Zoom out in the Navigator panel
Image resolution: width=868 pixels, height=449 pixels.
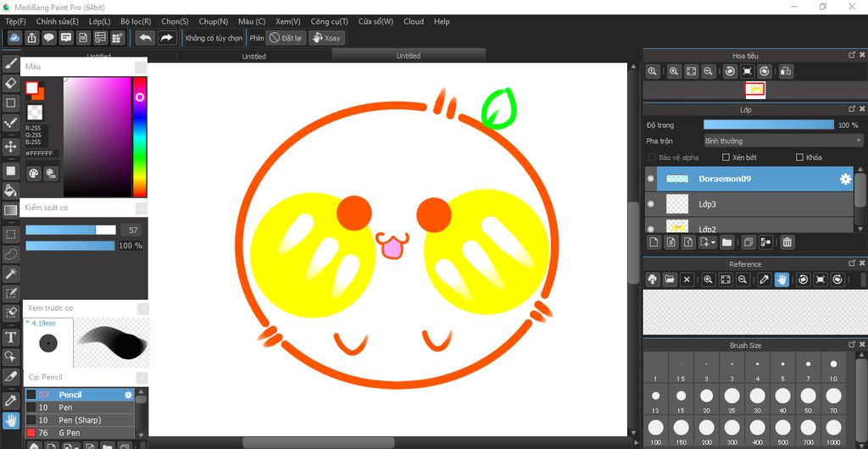[708, 71]
